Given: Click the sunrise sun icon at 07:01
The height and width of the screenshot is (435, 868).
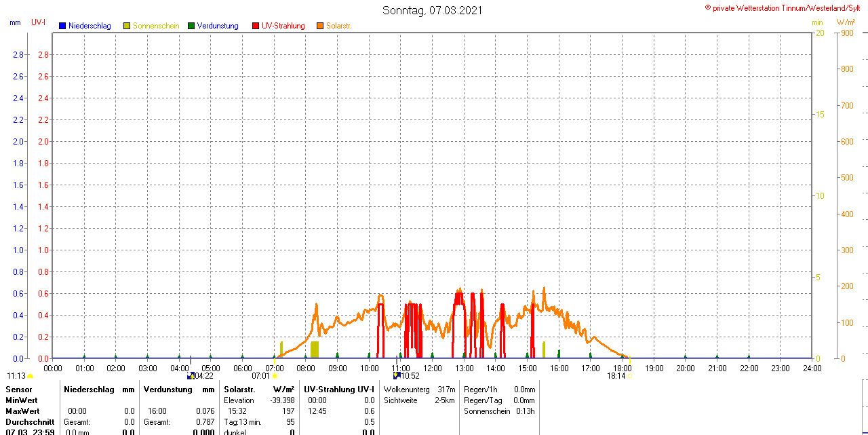Looking at the screenshot, I should coord(275,376).
